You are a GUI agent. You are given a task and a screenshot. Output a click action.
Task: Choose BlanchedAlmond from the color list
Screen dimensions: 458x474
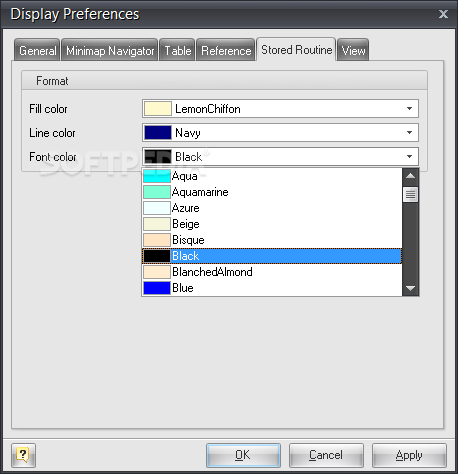[x=272, y=272]
